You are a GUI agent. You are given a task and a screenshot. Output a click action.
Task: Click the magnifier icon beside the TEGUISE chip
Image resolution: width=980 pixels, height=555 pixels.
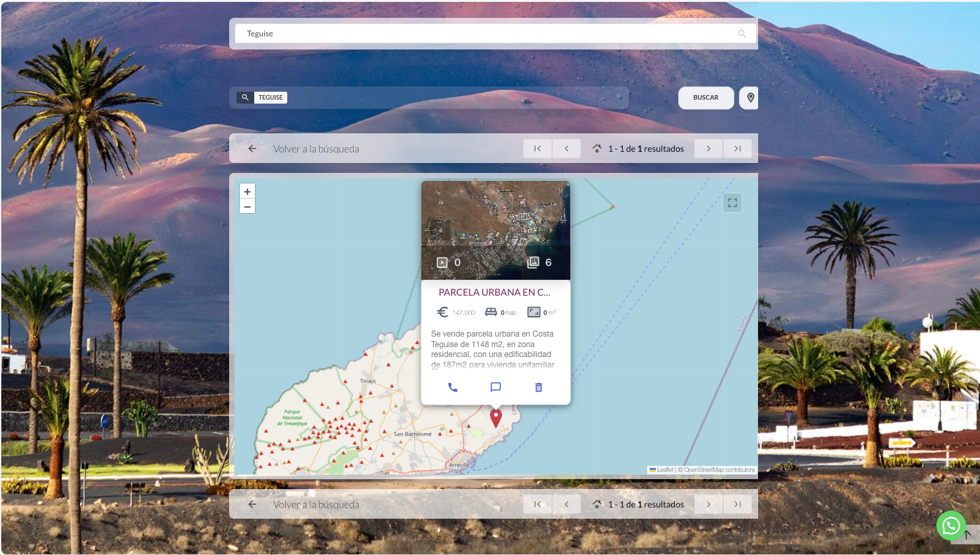pyautogui.click(x=245, y=98)
